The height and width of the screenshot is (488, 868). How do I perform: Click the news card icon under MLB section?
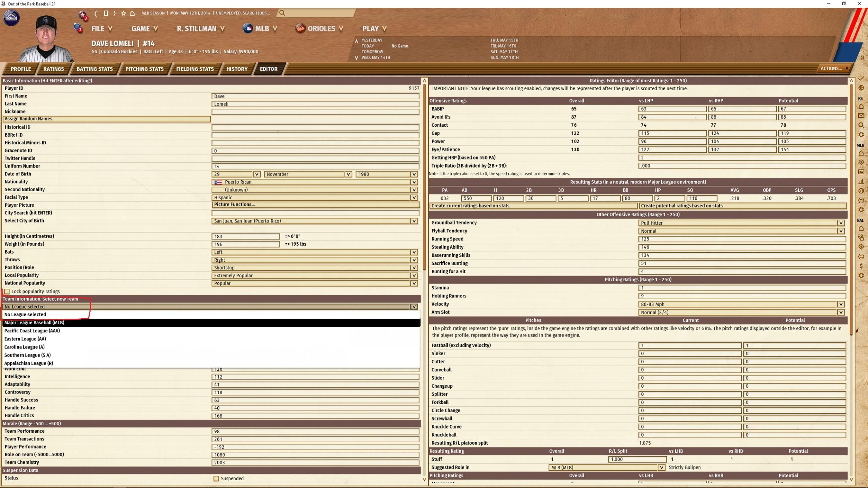pyautogui.click(x=861, y=172)
